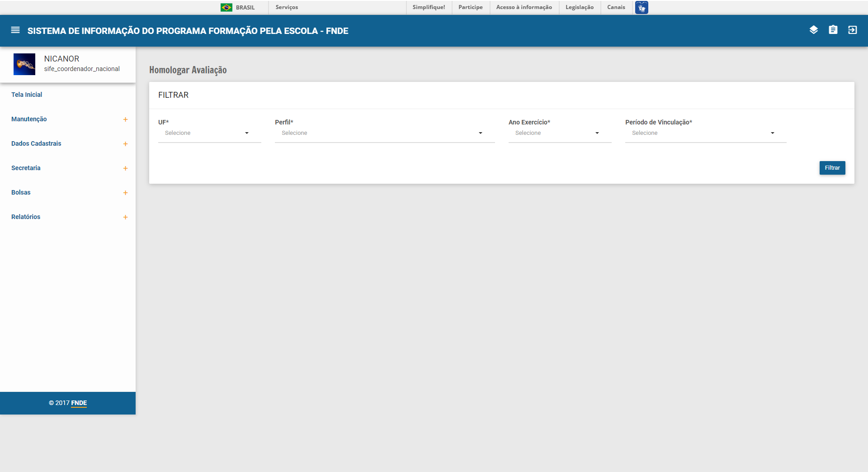Screen dimensions: 868x472
Task: Click the FNDE footer link
Action: pyautogui.click(x=79, y=403)
